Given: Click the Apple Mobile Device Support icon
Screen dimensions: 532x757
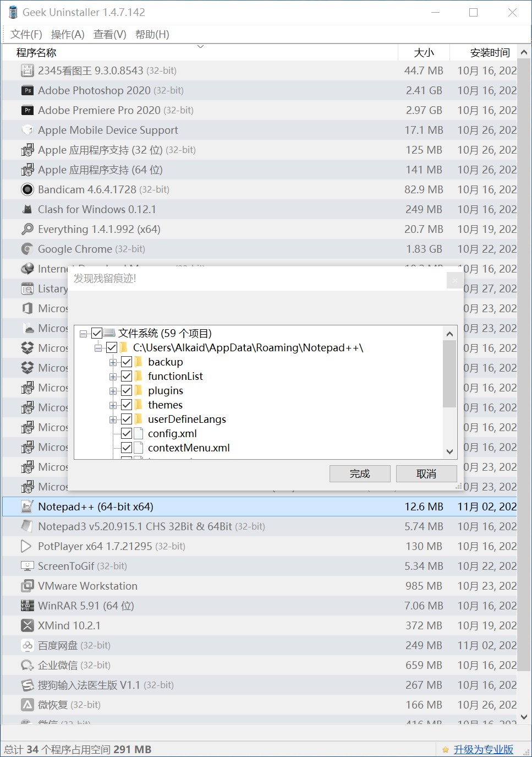Looking at the screenshot, I should [x=28, y=130].
